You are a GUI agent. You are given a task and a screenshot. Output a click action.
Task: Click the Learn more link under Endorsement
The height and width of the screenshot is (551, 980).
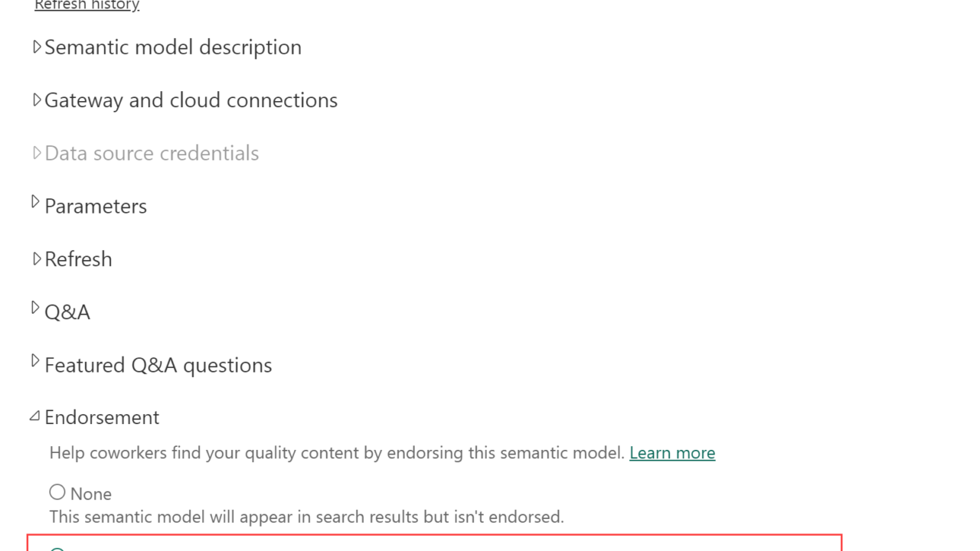coord(672,453)
